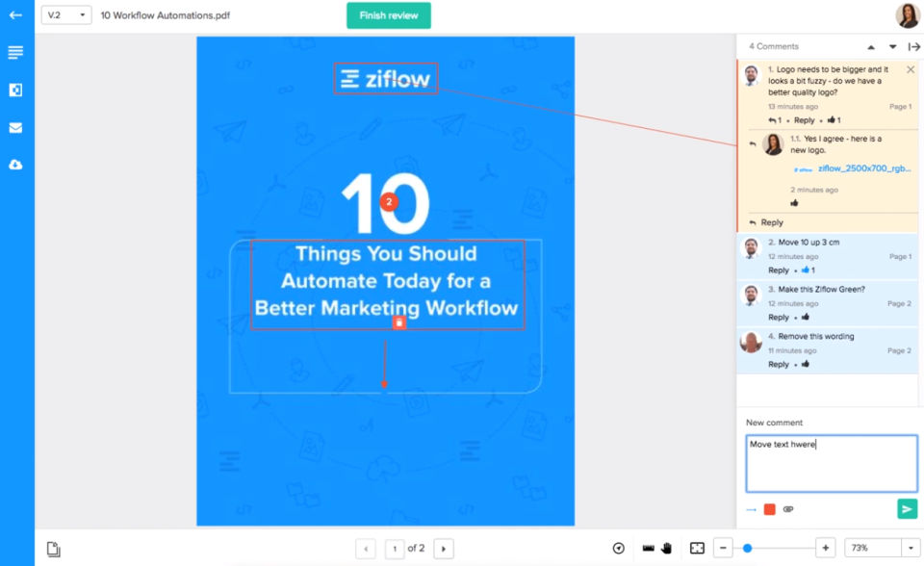
Task: Open the email envelope sidebar icon
Action: click(16, 128)
